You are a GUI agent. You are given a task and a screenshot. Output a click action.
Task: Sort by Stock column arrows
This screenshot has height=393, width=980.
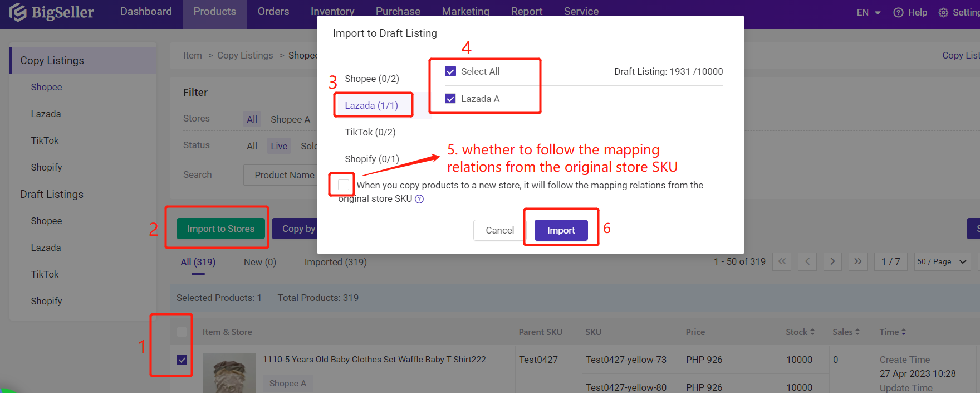coord(812,332)
